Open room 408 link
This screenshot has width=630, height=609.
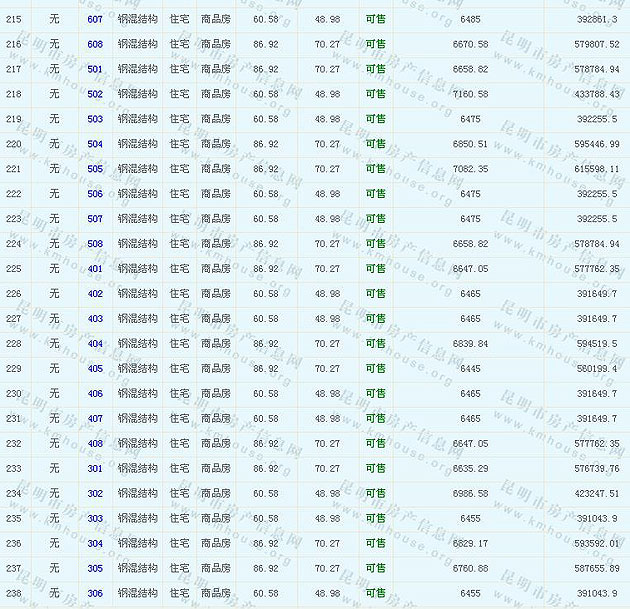(x=95, y=444)
